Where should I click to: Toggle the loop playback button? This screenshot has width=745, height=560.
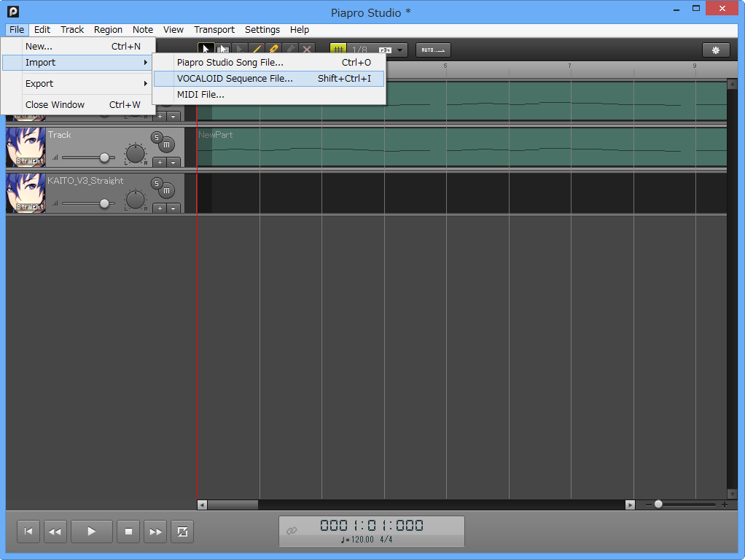pos(182,532)
